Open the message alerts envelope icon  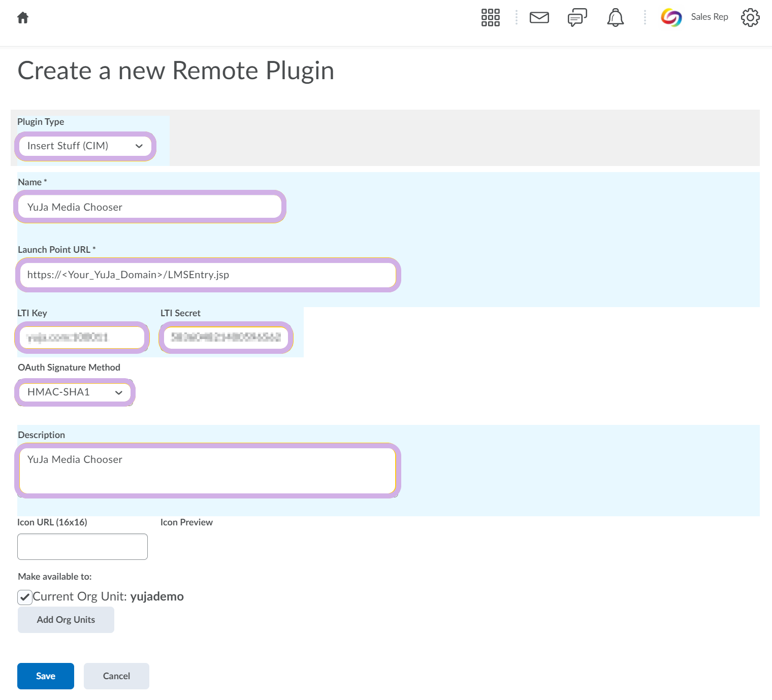coord(539,18)
